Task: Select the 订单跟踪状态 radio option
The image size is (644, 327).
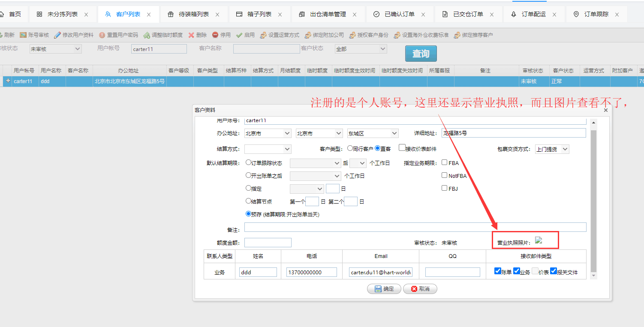Action: pyautogui.click(x=249, y=163)
